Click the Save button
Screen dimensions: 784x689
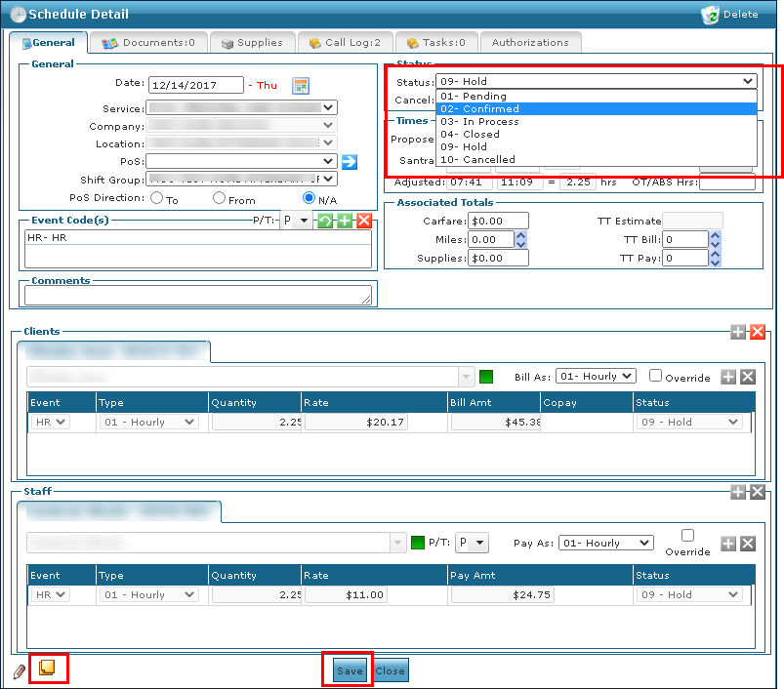(x=349, y=670)
